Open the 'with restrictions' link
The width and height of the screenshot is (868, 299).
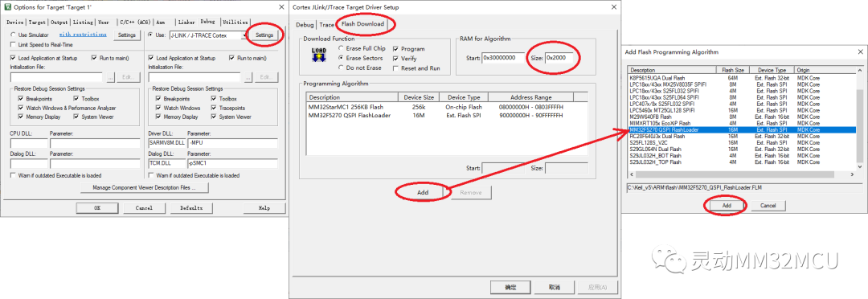[x=83, y=35]
